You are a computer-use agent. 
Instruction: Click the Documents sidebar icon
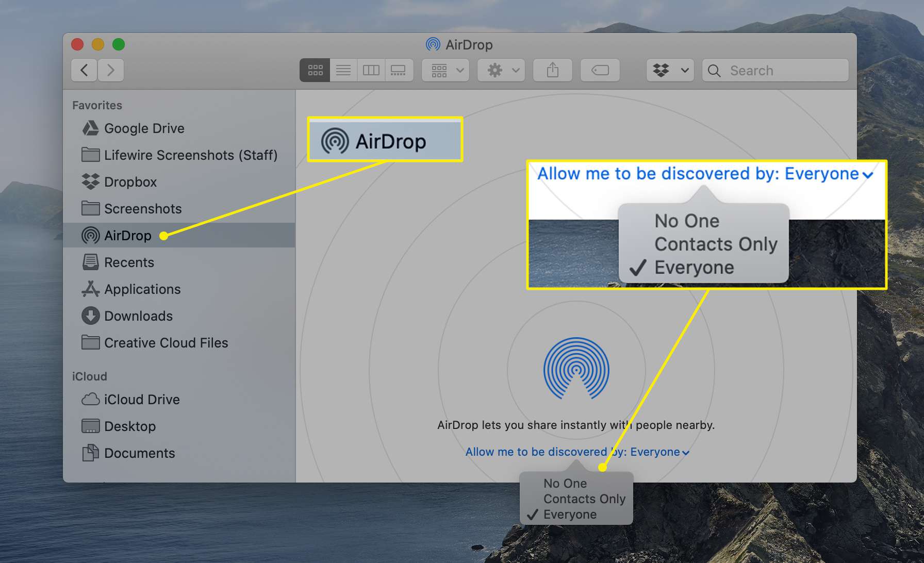91,453
